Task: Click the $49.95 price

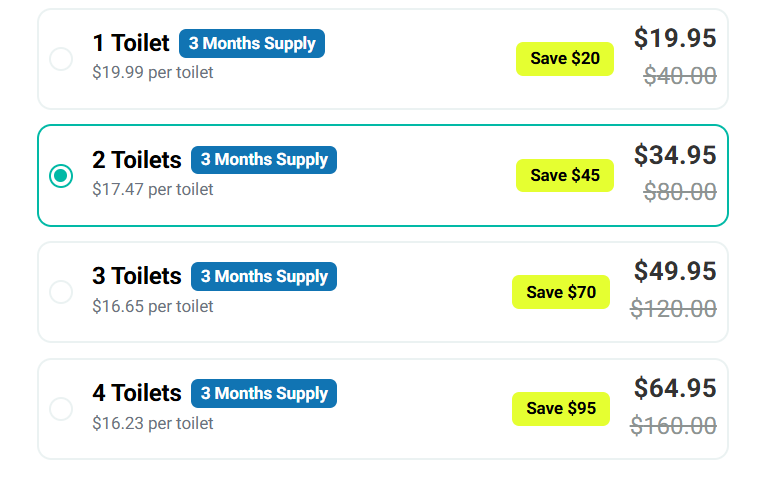Action: tap(675, 272)
